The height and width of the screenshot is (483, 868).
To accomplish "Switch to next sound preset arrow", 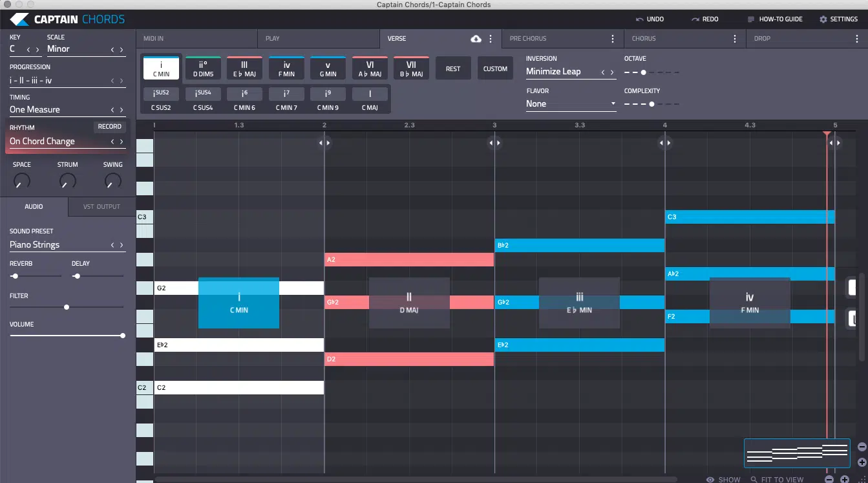I will click(x=122, y=245).
